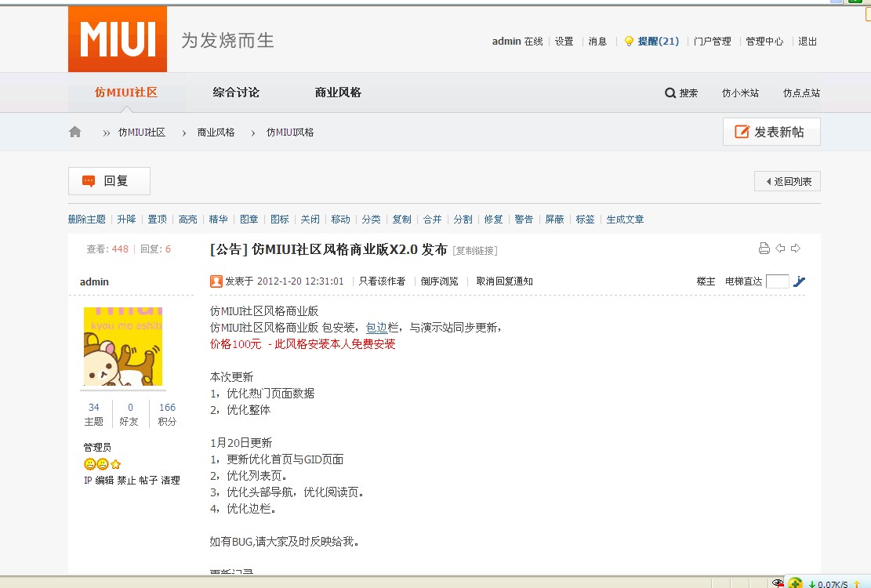871x588 pixels.
Task: Open 设置 in the top user bar
Action: [x=564, y=41]
